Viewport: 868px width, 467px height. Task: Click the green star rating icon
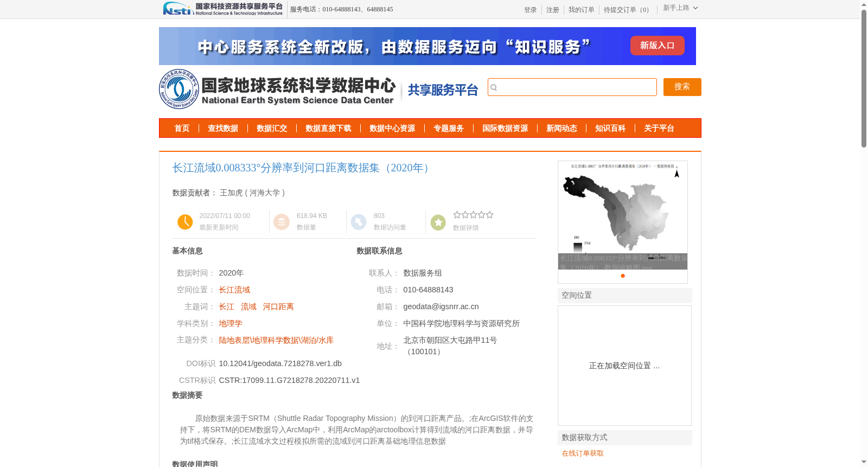(438, 222)
